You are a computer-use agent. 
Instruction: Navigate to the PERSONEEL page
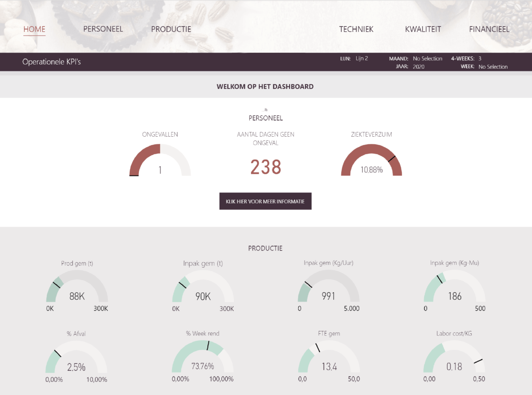(x=103, y=29)
